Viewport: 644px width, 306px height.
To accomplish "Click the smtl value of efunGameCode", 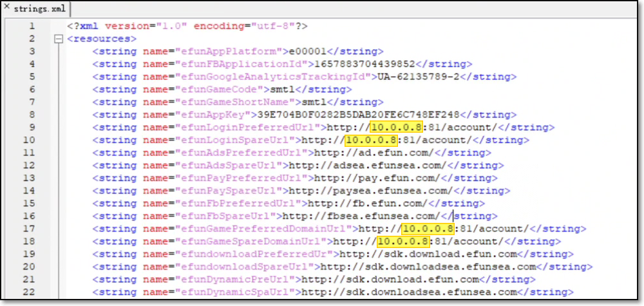I will [282, 90].
